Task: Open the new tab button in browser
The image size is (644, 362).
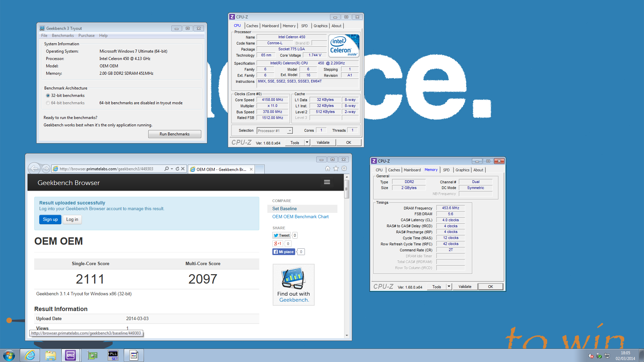Action: click(x=260, y=169)
